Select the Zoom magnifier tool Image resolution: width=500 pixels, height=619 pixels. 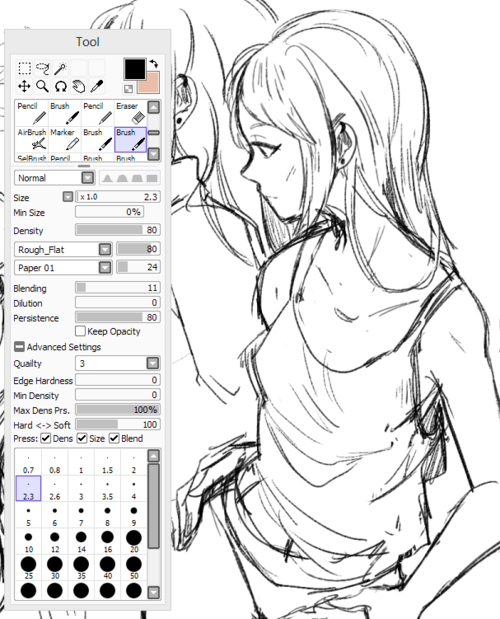[42, 86]
